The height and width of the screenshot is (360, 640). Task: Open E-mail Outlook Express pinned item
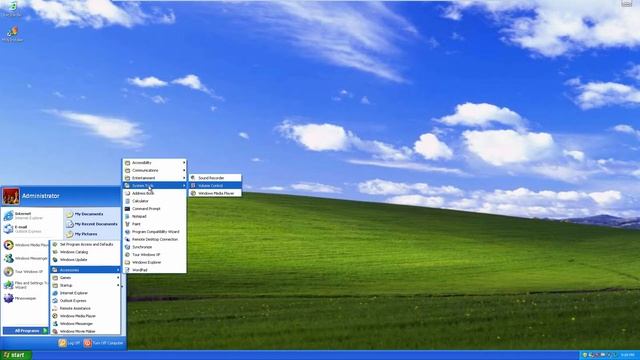tap(32, 229)
